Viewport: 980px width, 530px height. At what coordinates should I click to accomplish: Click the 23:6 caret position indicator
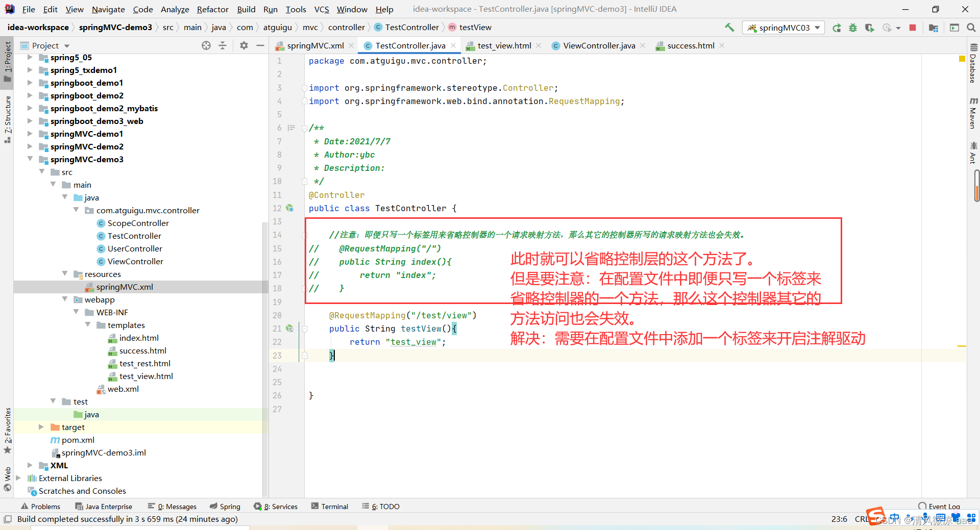tap(839, 519)
